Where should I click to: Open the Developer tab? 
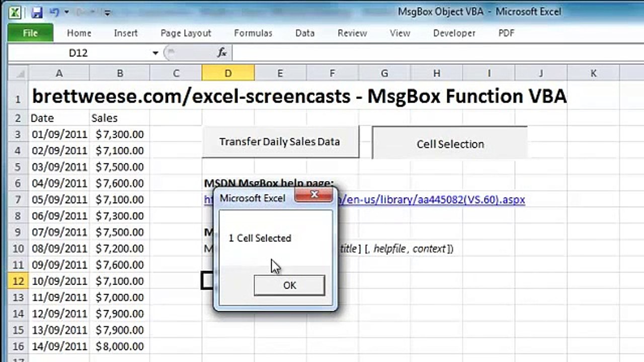pos(454,33)
